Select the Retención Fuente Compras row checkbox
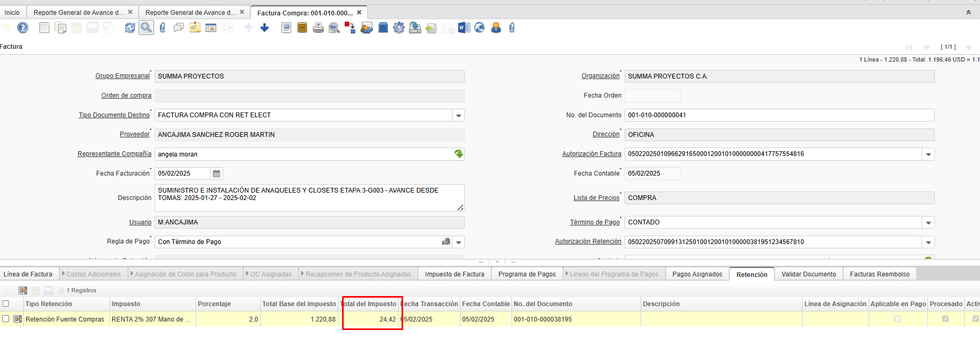 click(x=6, y=319)
